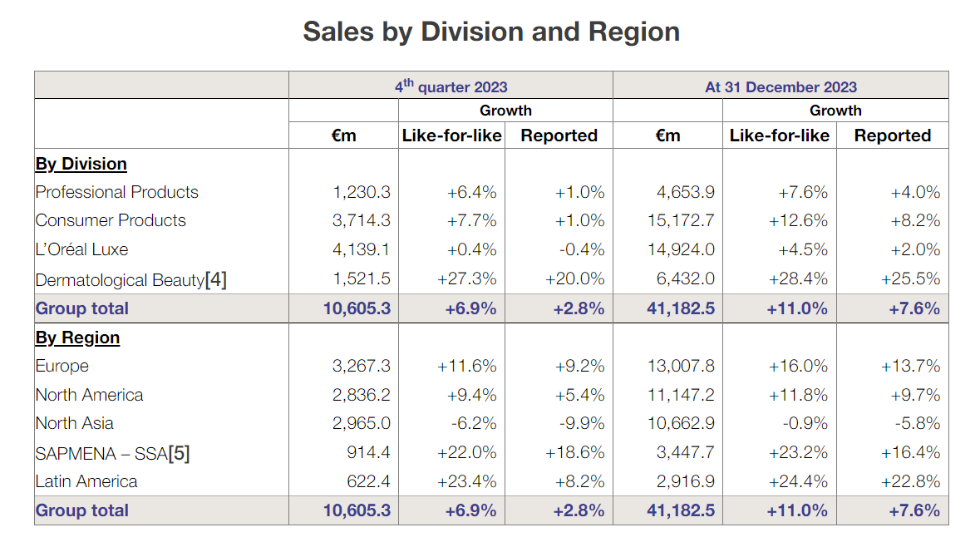Click Latin America's +24.4% growth cell

tap(798, 481)
